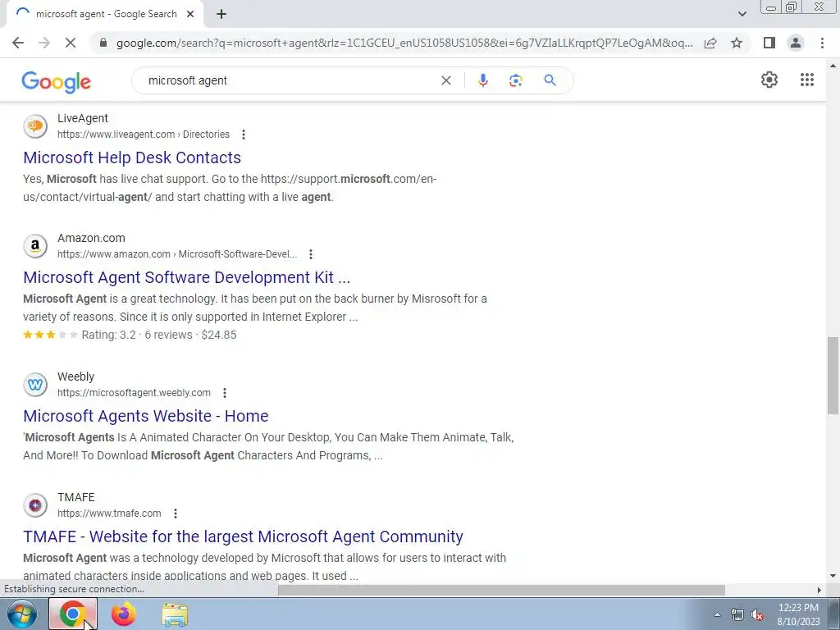The image size is (840, 630).
Task: View site information padlock icon
Action: 103,43
